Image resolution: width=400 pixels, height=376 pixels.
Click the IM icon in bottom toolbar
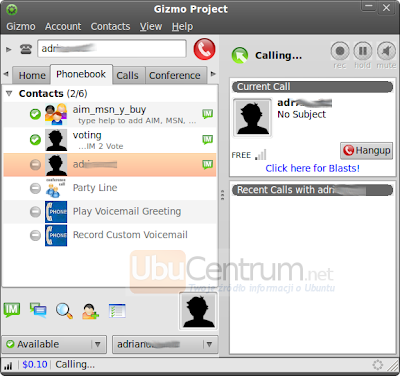pos(12,310)
